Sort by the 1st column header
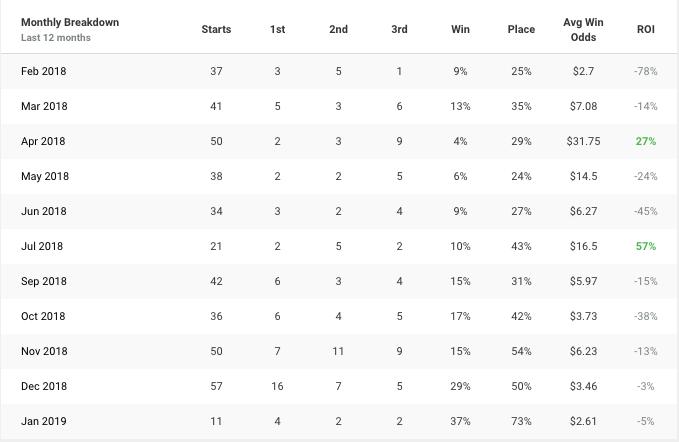This screenshot has height=442, width=679. 278,29
